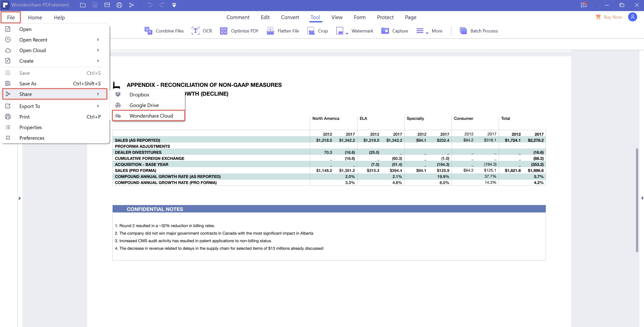Select the Flatten File tool
This screenshot has width=644, height=327.
pyautogui.click(x=283, y=31)
